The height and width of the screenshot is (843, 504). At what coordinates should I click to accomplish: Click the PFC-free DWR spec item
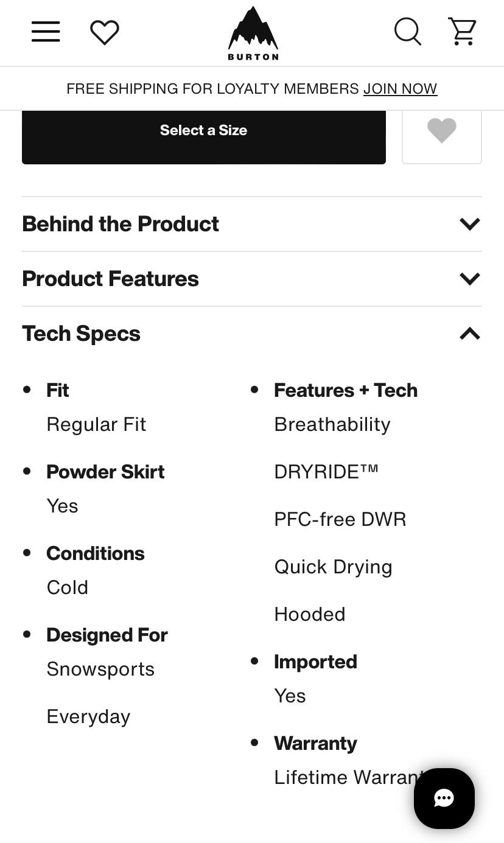tap(340, 519)
